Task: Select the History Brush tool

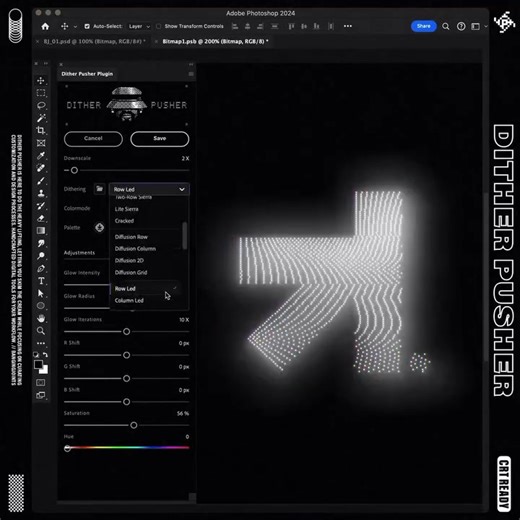Action: [x=41, y=206]
